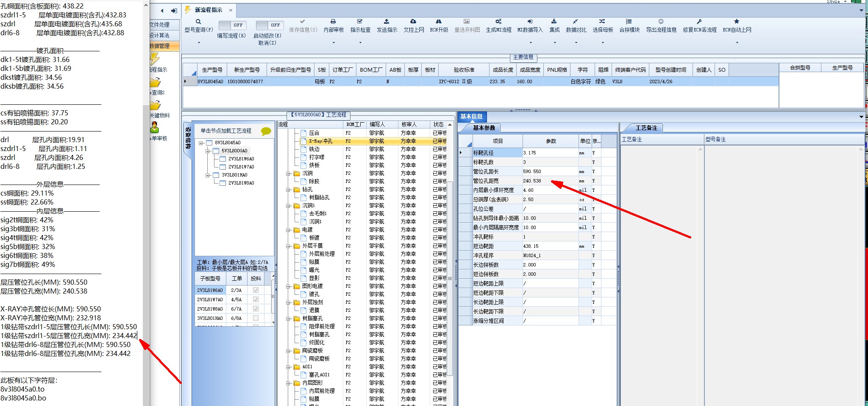Select the 2V3L81W8A0 tree node
Viewport: 868px width, 406px height.
(241, 183)
